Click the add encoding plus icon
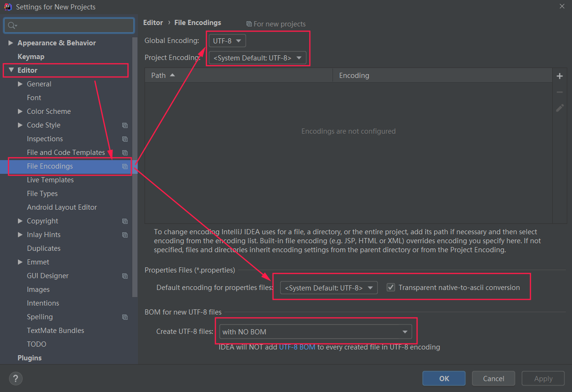 pos(560,76)
